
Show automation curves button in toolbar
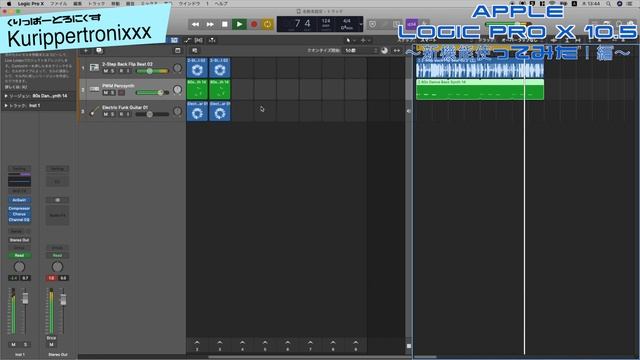click(x=187, y=40)
